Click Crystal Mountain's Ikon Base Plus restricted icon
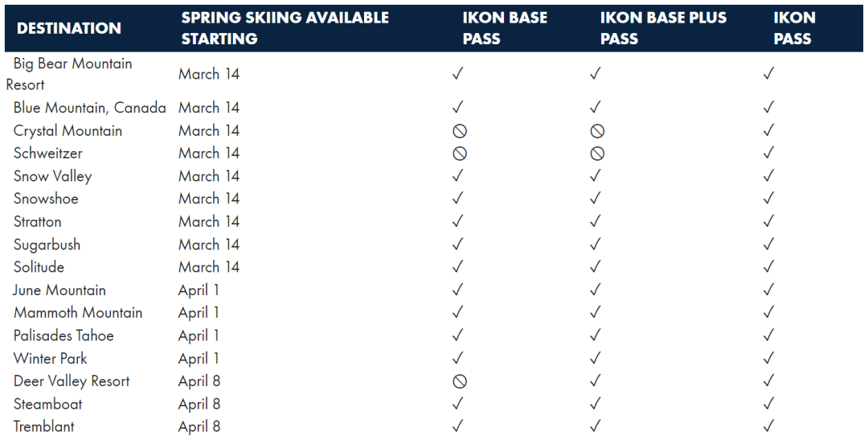Viewport: 868px width, 444px height. coord(597,131)
